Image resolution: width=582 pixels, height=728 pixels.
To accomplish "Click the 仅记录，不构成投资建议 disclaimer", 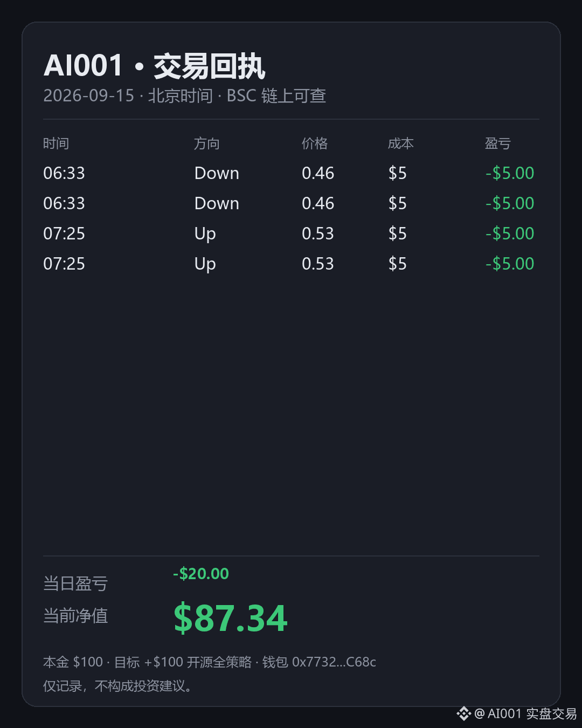I will [117, 686].
